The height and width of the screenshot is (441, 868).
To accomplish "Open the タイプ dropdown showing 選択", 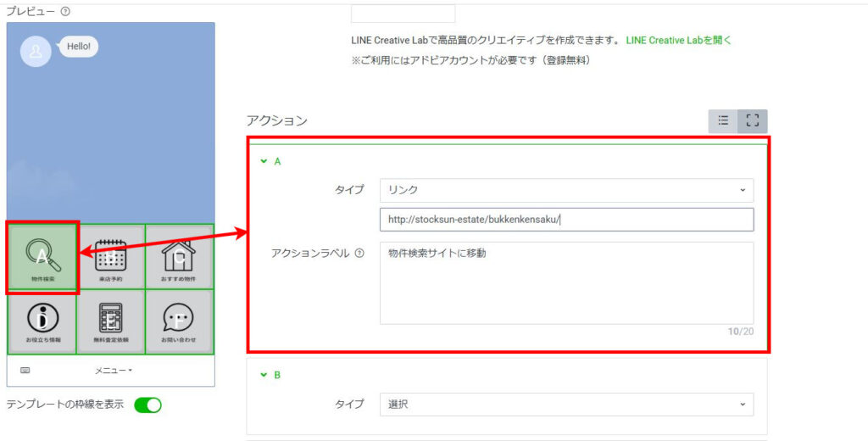I will pos(566,405).
